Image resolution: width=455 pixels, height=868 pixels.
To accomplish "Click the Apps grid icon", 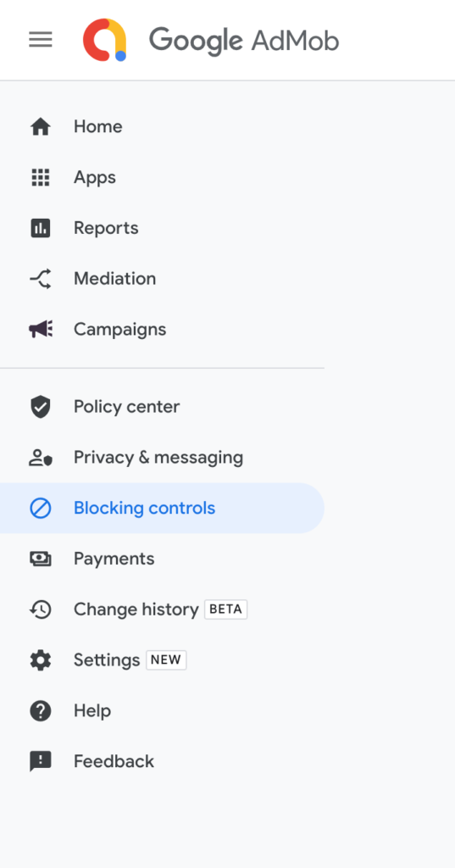I will (41, 178).
